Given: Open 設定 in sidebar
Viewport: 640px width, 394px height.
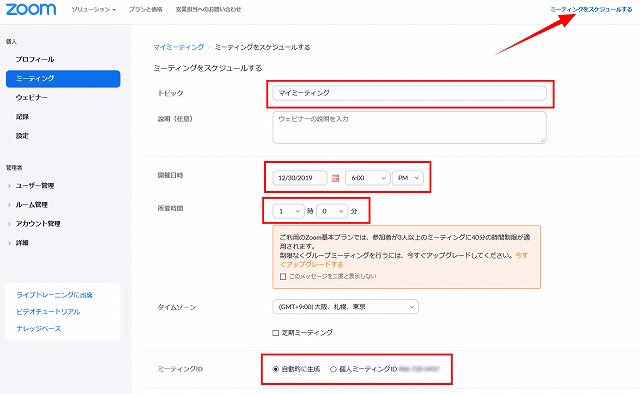Looking at the screenshot, I should (x=22, y=136).
